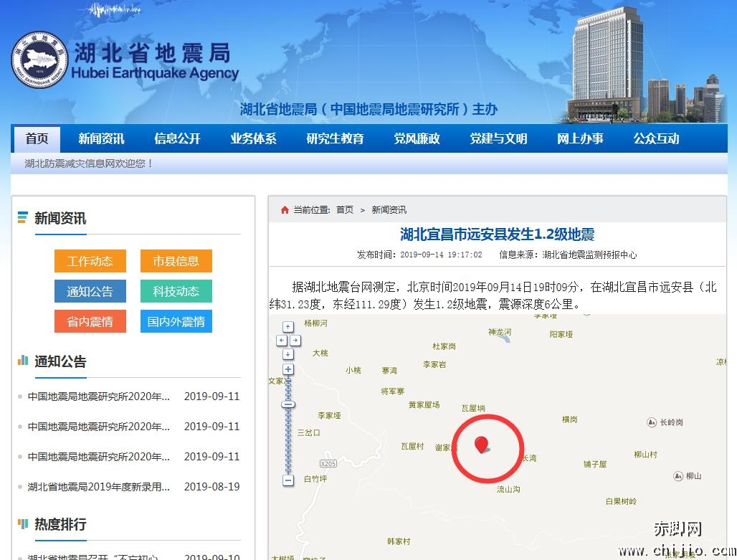Viewport: 737px width, 560px height.
Task: Zoom in the map with the plus button
Action: point(288,369)
